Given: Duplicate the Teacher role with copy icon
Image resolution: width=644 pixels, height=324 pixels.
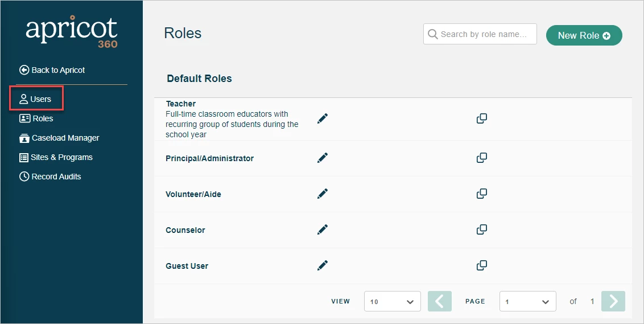Looking at the screenshot, I should tap(482, 118).
